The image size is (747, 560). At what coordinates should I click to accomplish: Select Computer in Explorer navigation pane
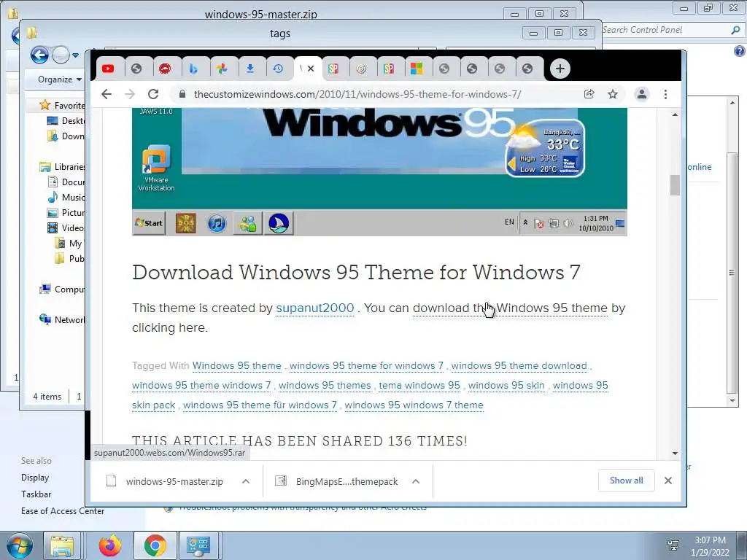click(63, 289)
